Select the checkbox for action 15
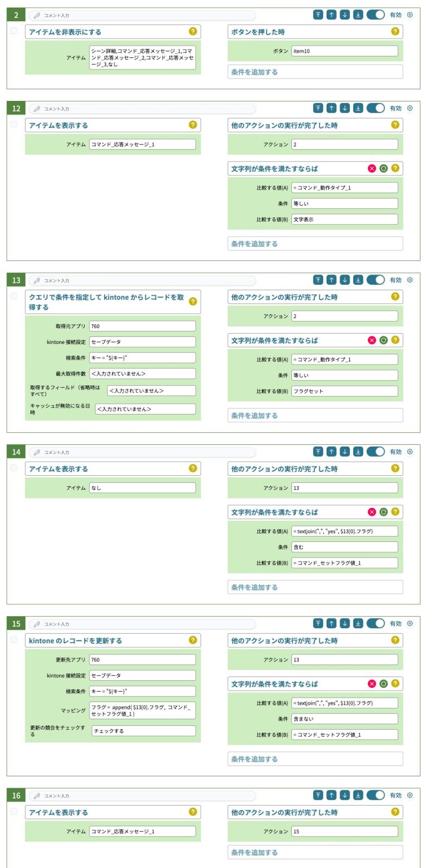Viewport: 427px width, 868px height. 14,640
